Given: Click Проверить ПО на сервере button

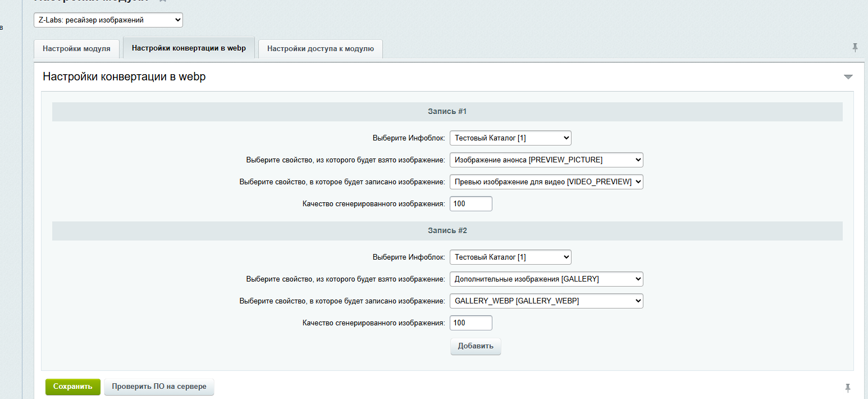Looking at the screenshot, I should pos(159,387).
